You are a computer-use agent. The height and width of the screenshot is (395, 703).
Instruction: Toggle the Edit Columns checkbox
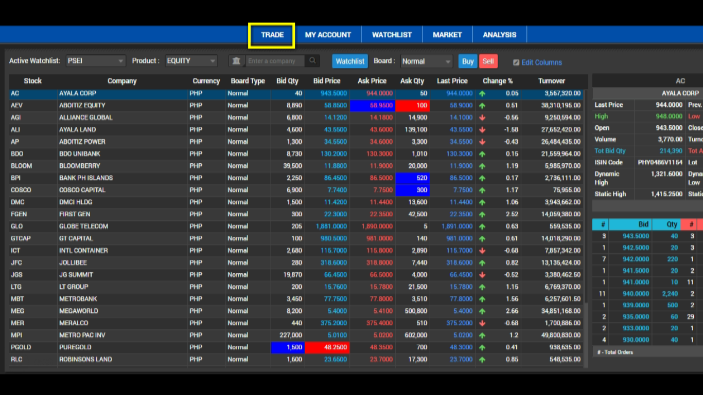click(516, 62)
